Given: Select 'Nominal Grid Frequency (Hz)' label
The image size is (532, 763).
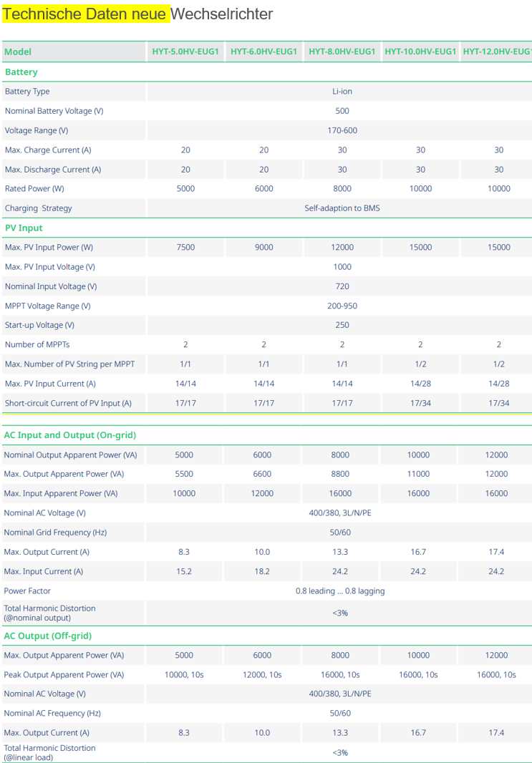Looking at the screenshot, I should (x=55, y=533).
